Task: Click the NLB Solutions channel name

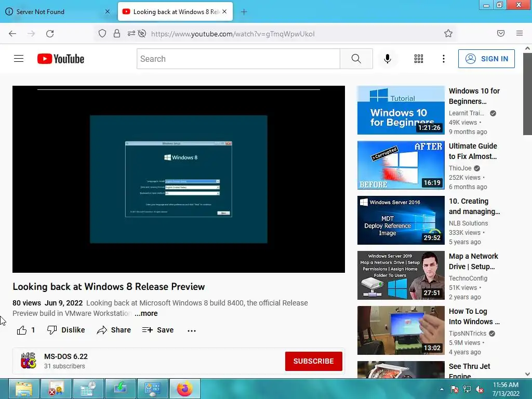Action: point(468,223)
